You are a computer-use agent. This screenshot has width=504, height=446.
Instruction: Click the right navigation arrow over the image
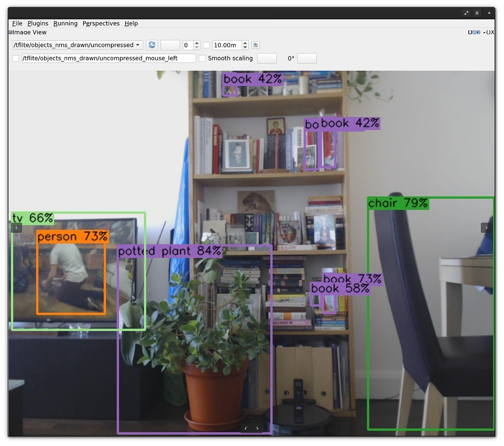[486, 228]
